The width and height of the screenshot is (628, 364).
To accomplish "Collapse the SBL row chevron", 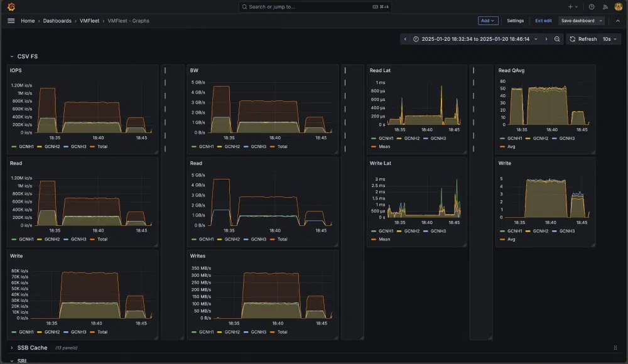I will coord(11,361).
